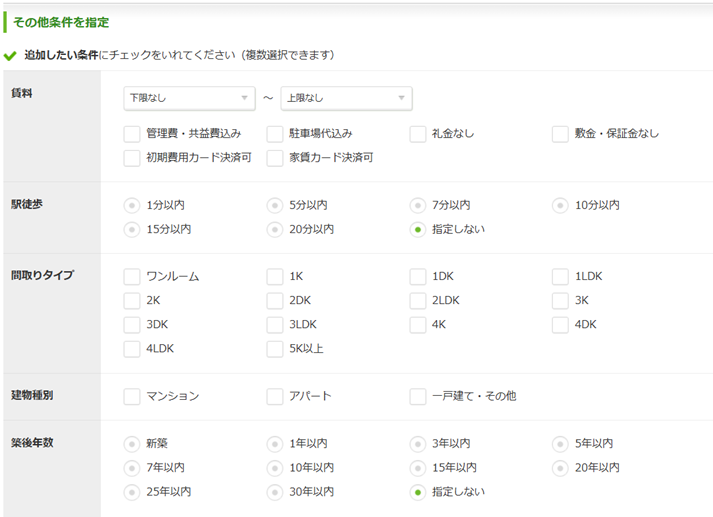Tick the 1LDK floor plan checkbox
The width and height of the screenshot is (713, 517).
(560, 276)
